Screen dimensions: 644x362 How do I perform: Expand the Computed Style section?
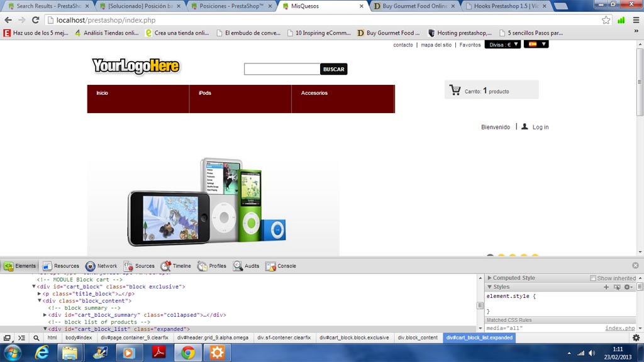[489, 278]
